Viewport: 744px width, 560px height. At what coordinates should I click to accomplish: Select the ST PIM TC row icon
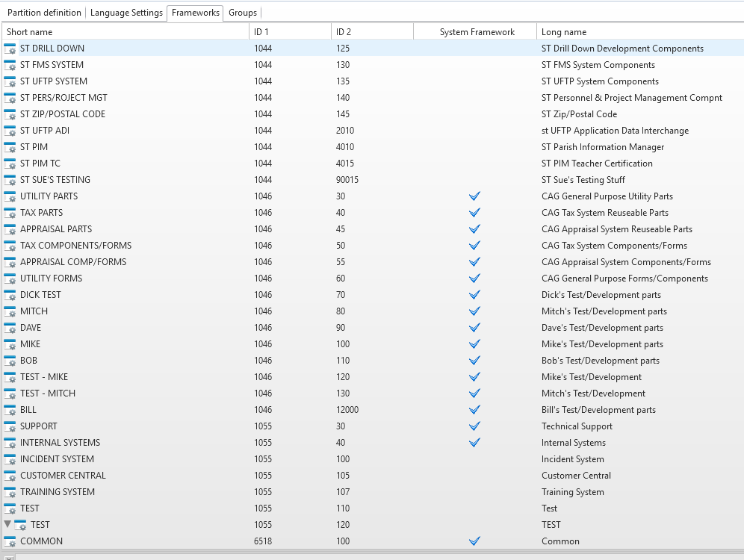(10, 164)
